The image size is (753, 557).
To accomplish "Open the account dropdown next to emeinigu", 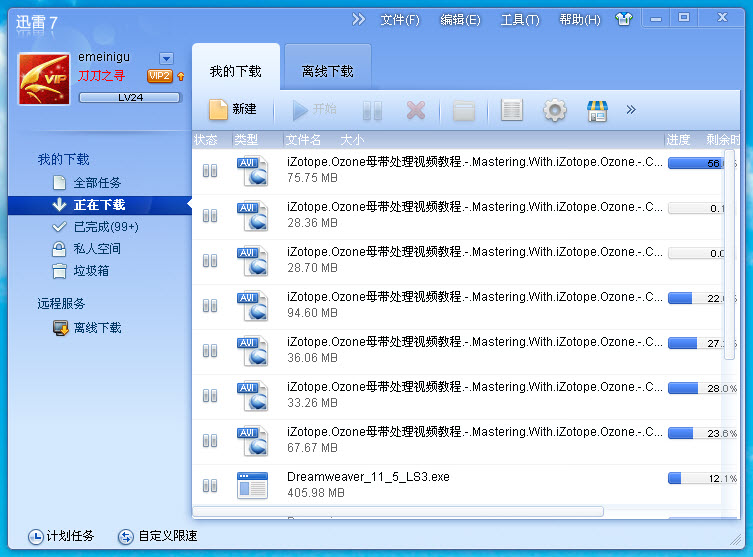I will [x=166, y=59].
